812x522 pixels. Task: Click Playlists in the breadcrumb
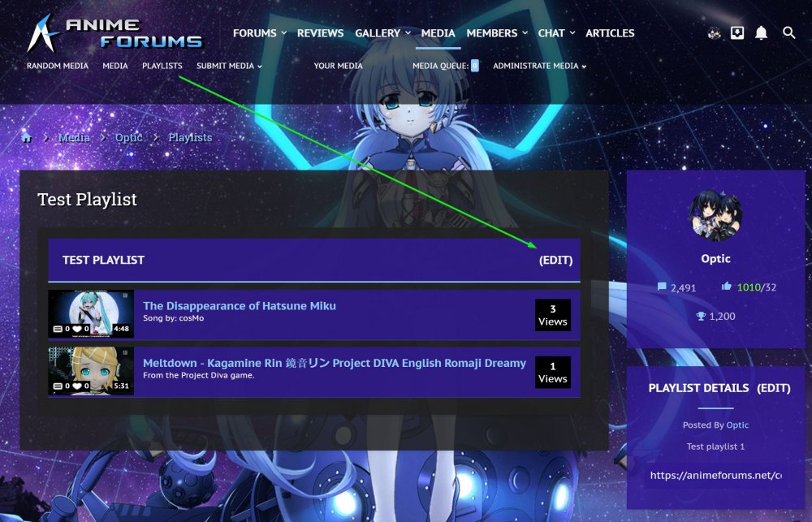tap(190, 137)
